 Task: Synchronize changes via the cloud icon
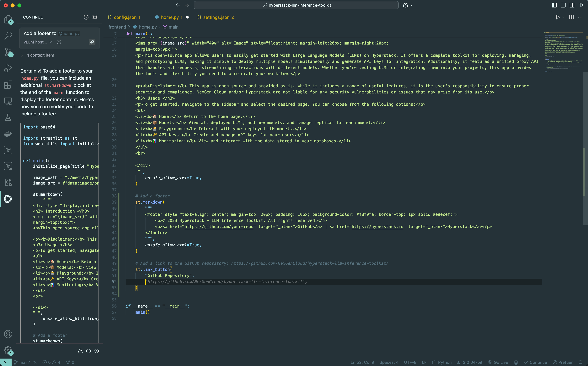click(35, 362)
